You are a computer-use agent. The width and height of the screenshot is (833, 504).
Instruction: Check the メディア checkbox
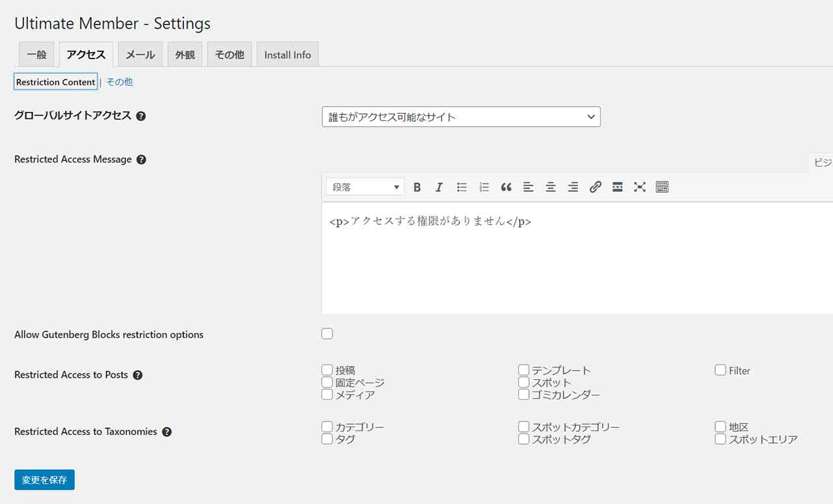(x=327, y=394)
